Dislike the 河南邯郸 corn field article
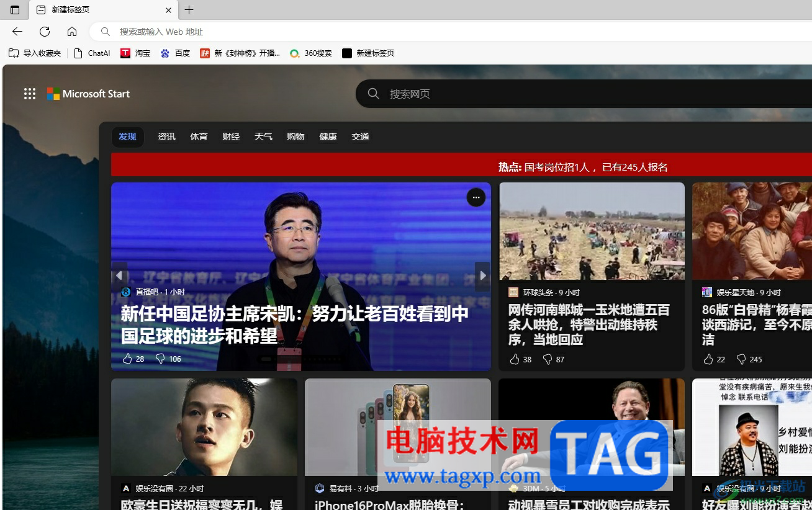This screenshot has height=510, width=812. point(547,359)
